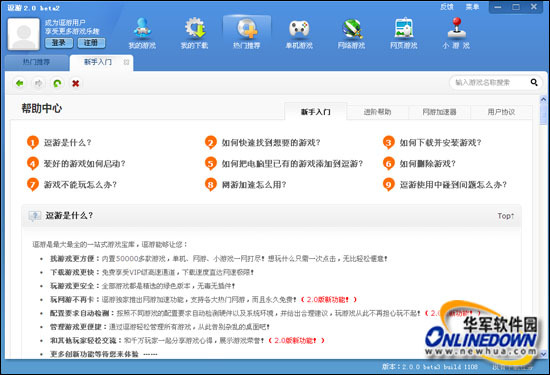Click the green refresh icon

57,83
